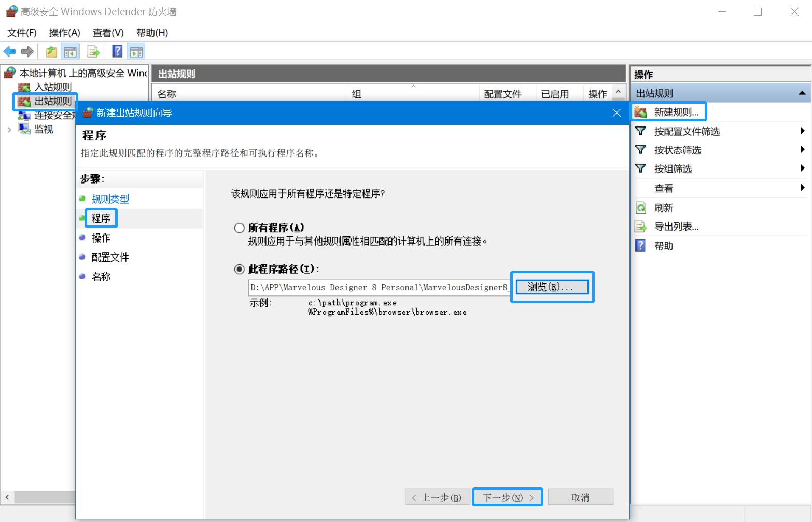Click the Forward arrow toolbar icon

[27, 51]
